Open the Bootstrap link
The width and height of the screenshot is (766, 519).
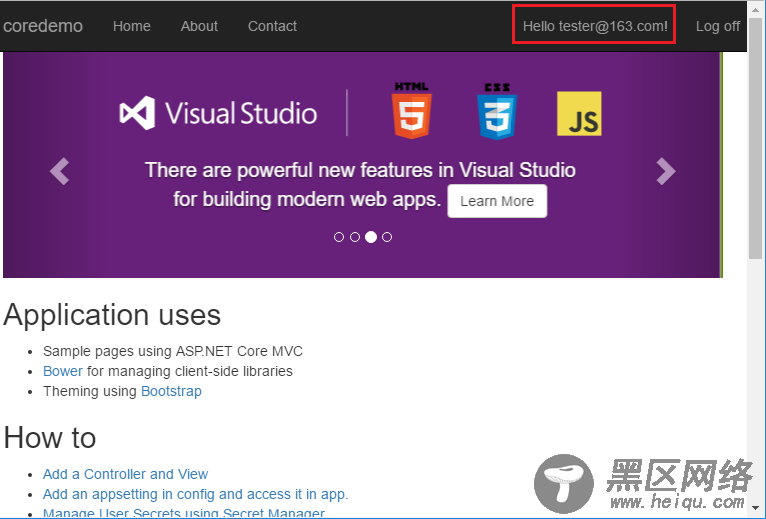pyautogui.click(x=171, y=391)
